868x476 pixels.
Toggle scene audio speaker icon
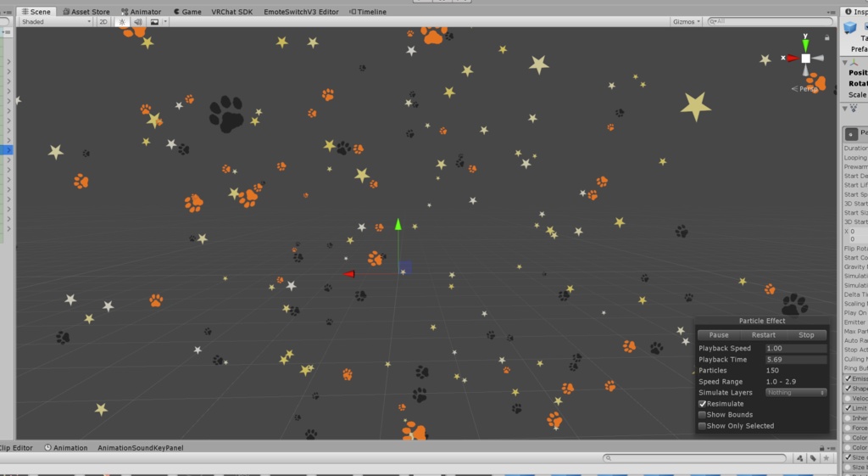(138, 21)
